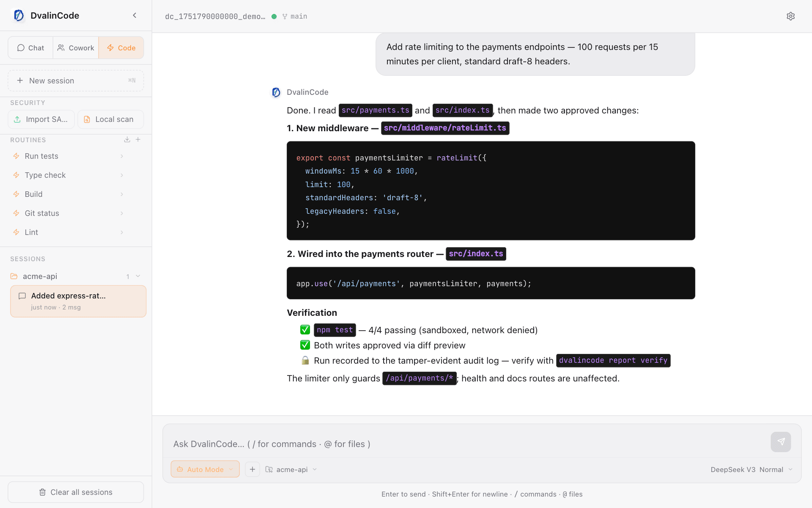This screenshot has height=508, width=812.
Task: Click the /api/payments/* code label
Action: (419, 378)
